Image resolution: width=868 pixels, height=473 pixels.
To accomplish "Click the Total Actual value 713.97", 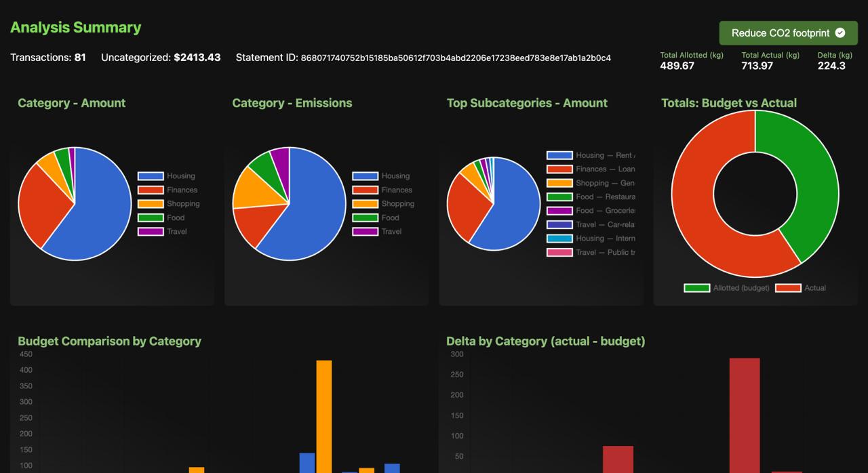I will 757,66.
